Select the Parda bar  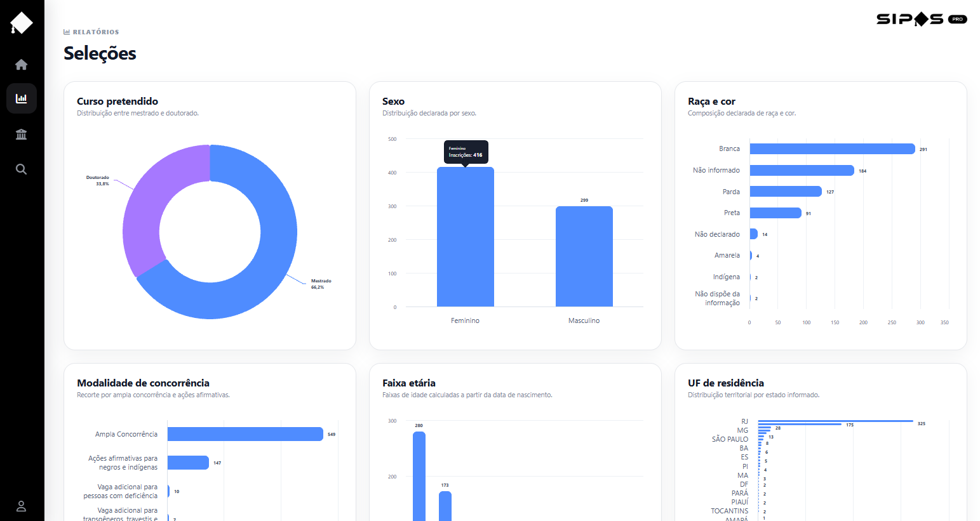[786, 192]
